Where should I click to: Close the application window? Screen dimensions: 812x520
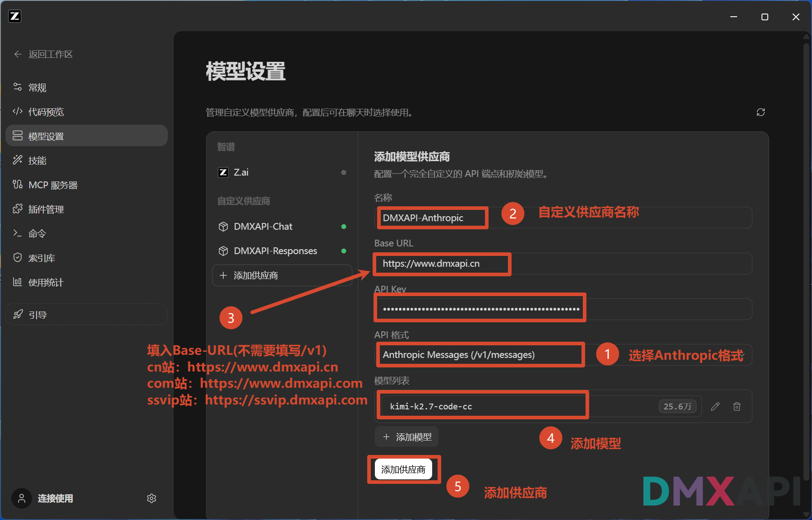[796, 17]
